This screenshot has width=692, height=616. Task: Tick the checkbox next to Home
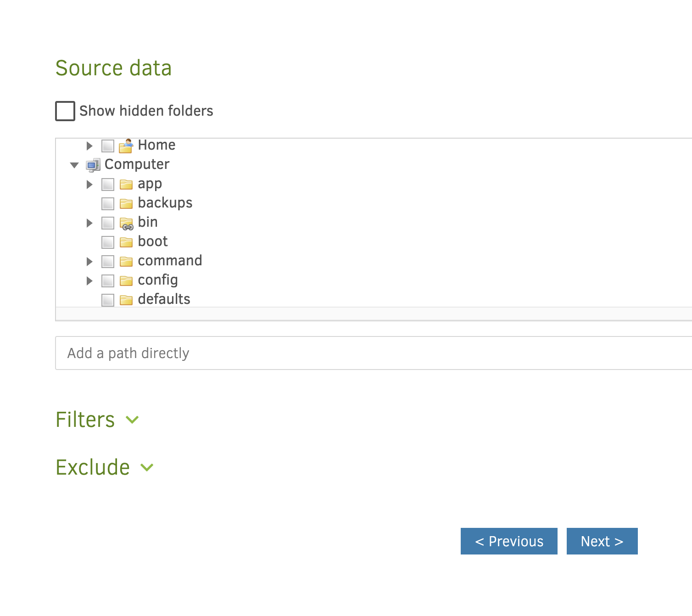pos(108,146)
